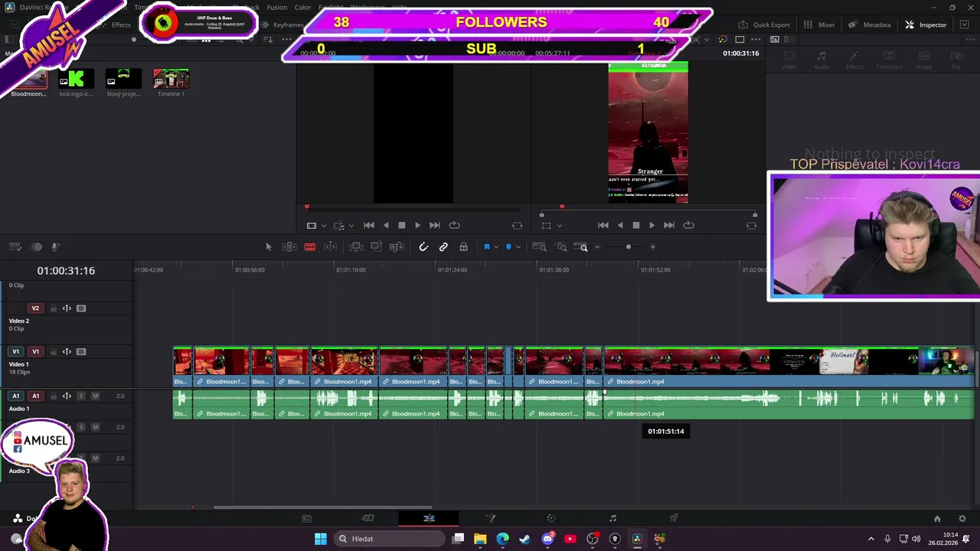Toggle timeline Snapping magnet
The height and width of the screenshot is (551, 980).
tap(423, 246)
